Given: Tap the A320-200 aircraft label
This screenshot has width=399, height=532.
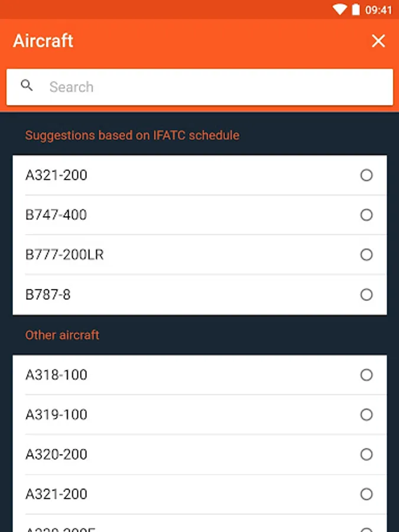Looking at the screenshot, I should click(56, 454).
